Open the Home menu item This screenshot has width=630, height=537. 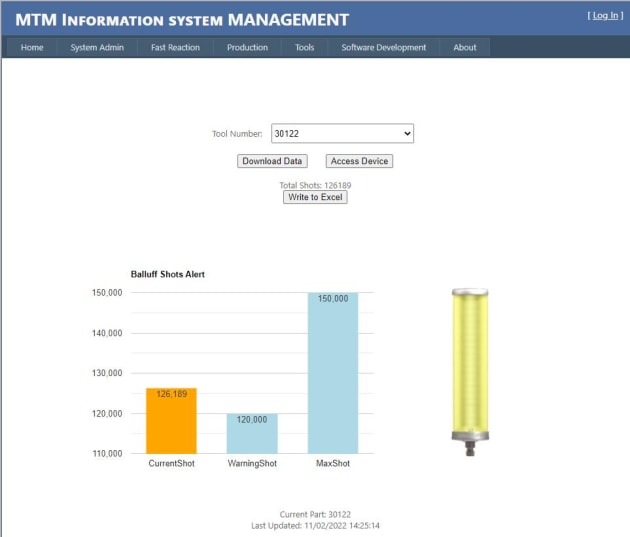tap(32, 47)
